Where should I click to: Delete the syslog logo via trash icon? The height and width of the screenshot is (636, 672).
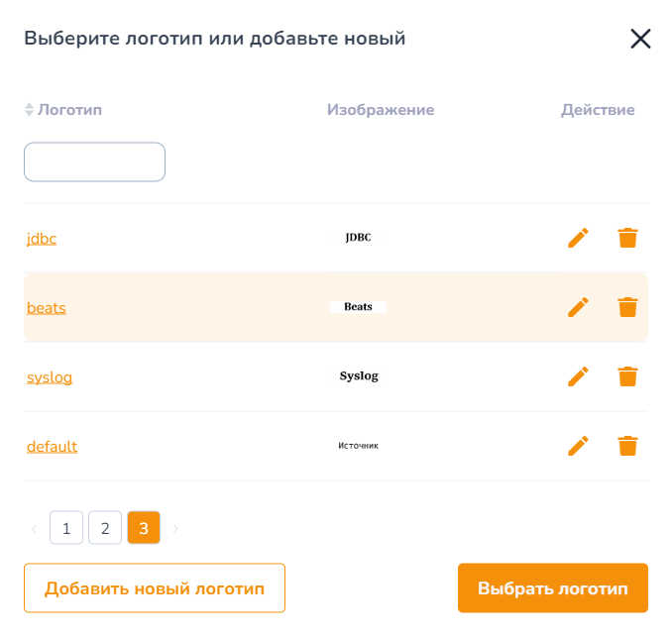627,376
